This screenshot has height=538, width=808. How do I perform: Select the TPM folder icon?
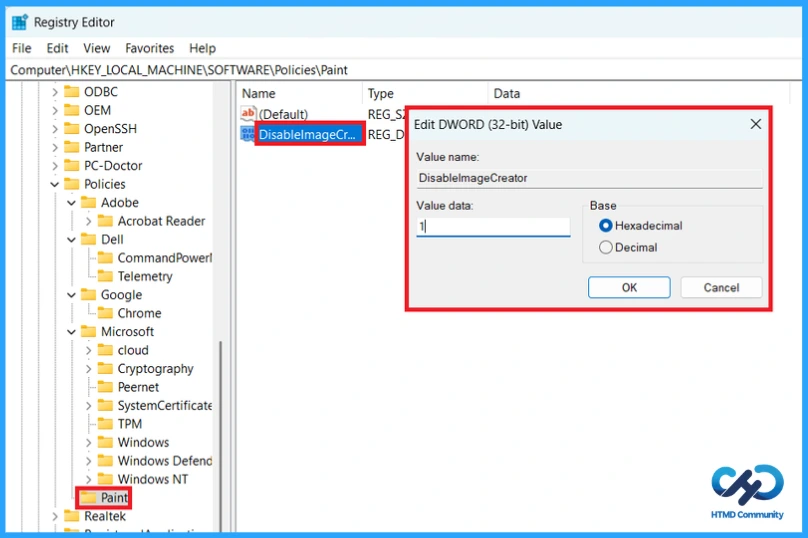click(x=105, y=424)
